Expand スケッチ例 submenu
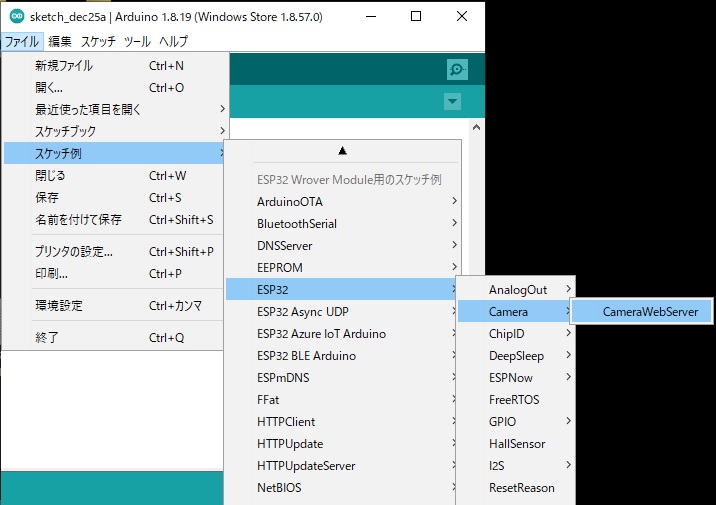The width and height of the screenshot is (716, 505). coord(114,153)
